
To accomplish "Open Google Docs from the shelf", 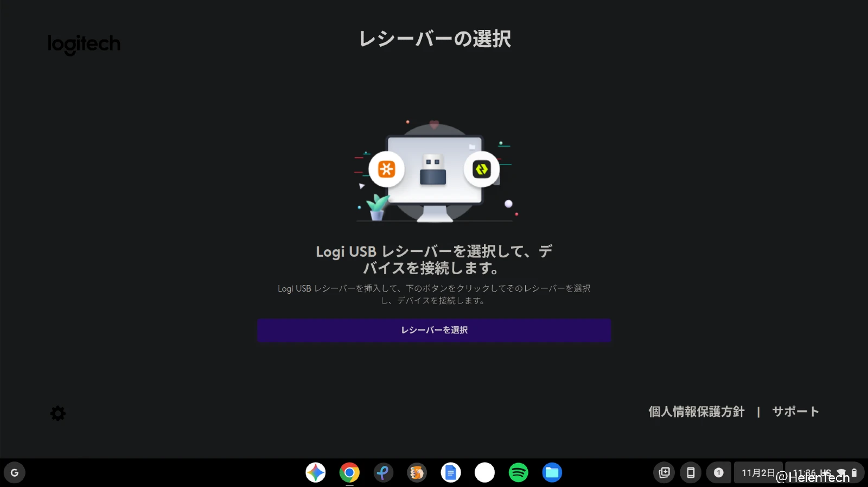I will click(451, 472).
